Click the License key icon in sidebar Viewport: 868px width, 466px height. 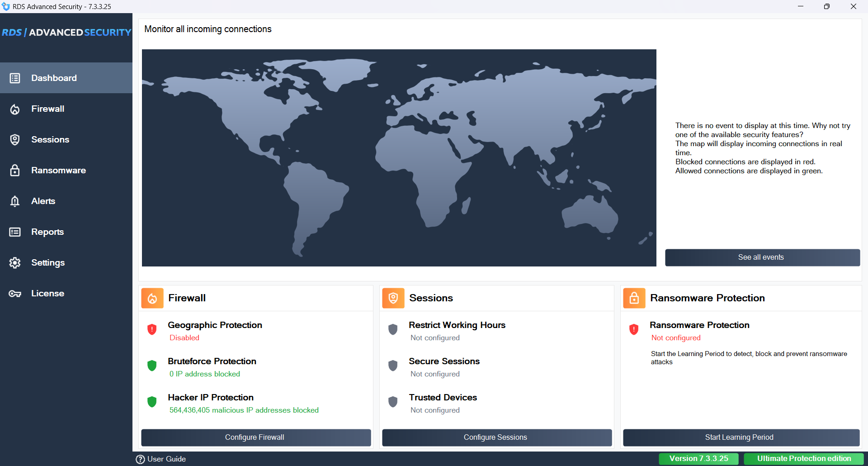click(x=15, y=294)
